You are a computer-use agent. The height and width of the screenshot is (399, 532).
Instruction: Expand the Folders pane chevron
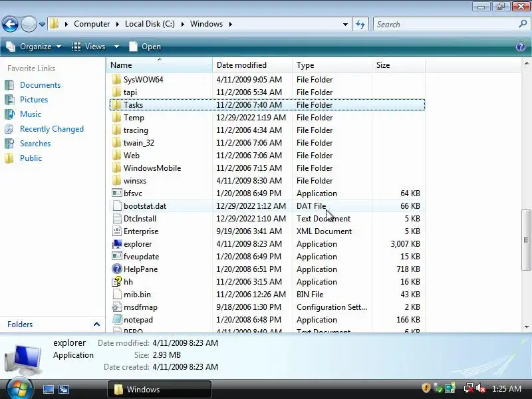click(x=96, y=325)
